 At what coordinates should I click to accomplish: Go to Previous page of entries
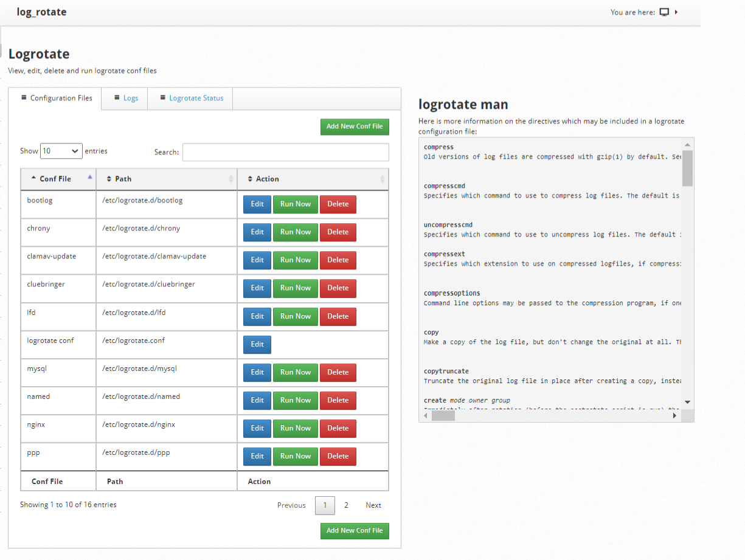(x=291, y=505)
